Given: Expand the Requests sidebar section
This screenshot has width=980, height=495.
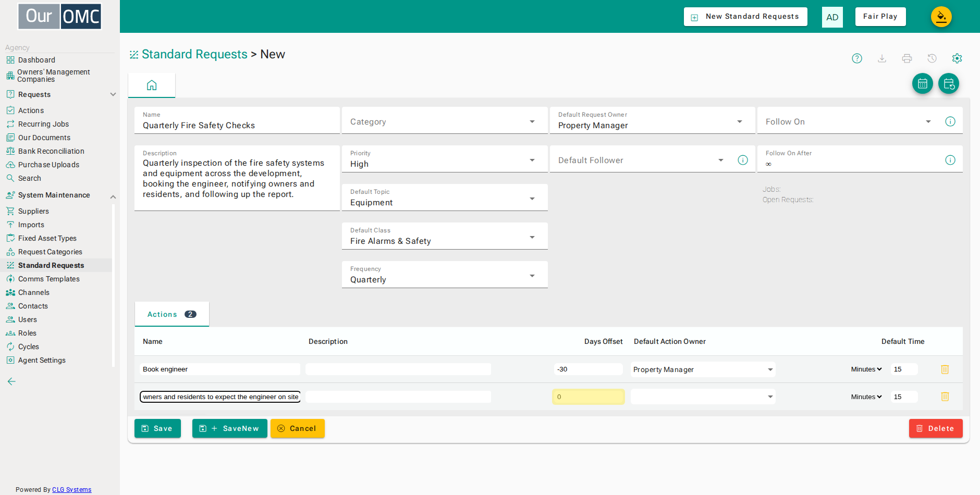Looking at the screenshot, I should pyautogui.click(x=113, y=94).
